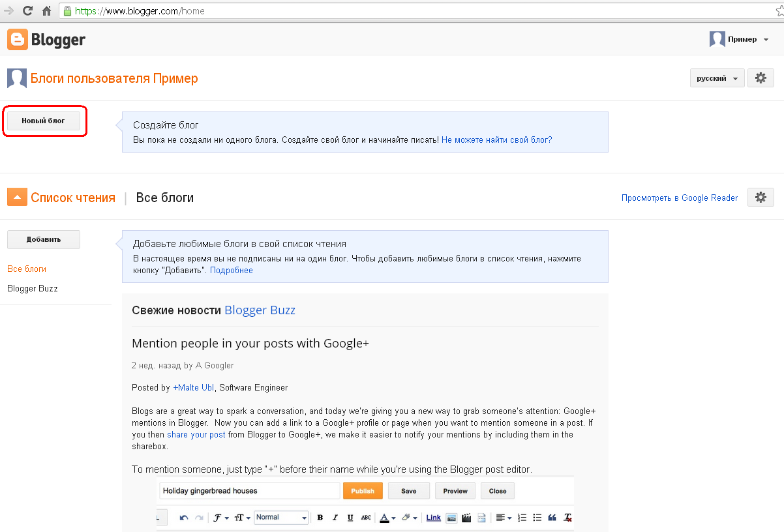
Task: Click avatar beside Блоги пользователя Пример heading
Action: 17,78
